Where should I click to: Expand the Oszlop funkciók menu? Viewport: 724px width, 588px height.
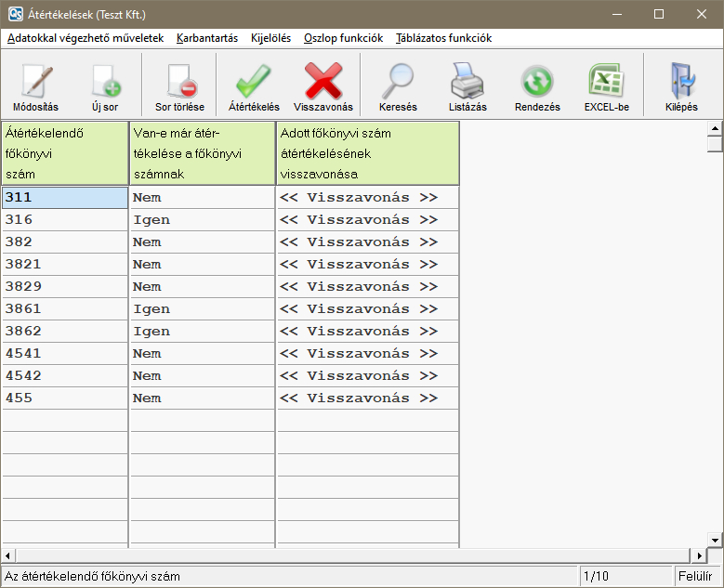tap(343, 38)
